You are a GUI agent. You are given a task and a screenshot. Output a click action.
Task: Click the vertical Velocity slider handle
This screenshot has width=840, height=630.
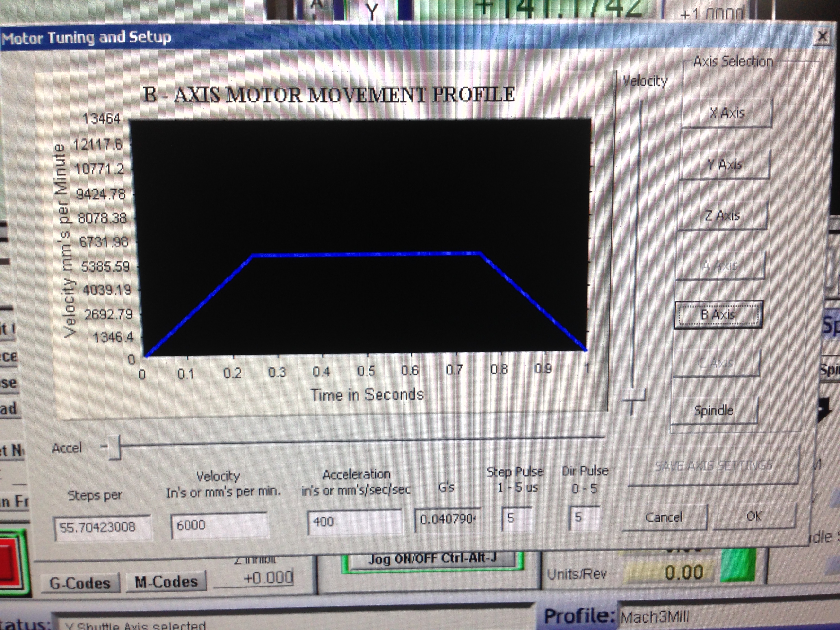[x=633, y=395]
